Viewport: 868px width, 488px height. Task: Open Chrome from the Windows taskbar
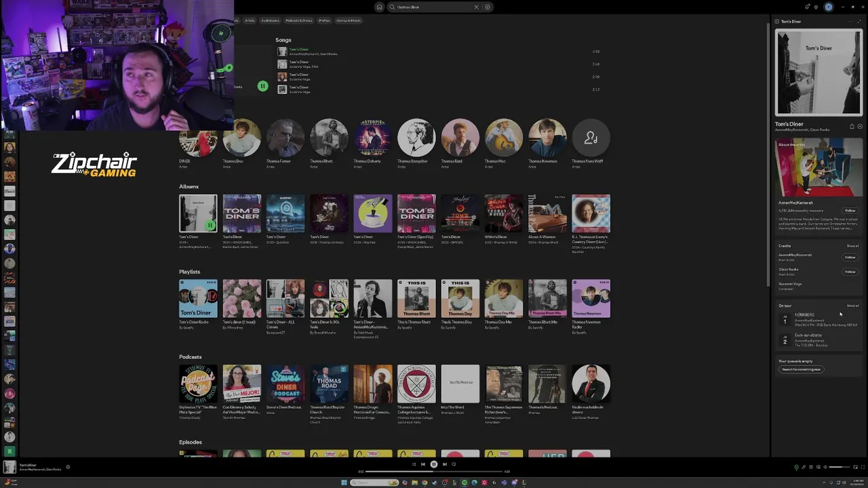click(x=425, y=483)
